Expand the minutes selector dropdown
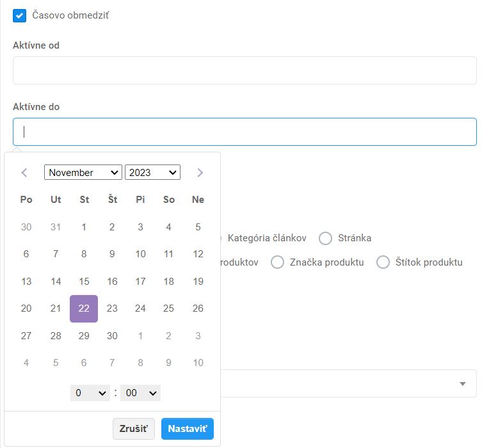Viewport: 489px width, 448px height. [140, 393]
